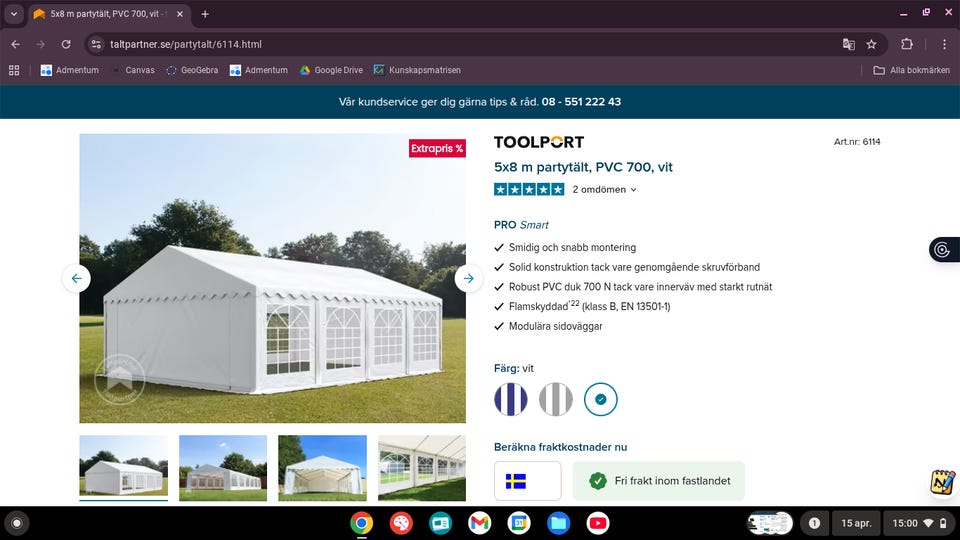The width and height of the screenshot is (960, 540).
Task: Click Beräkna fraktkostnader nu heading
Action: click(561, 447)
